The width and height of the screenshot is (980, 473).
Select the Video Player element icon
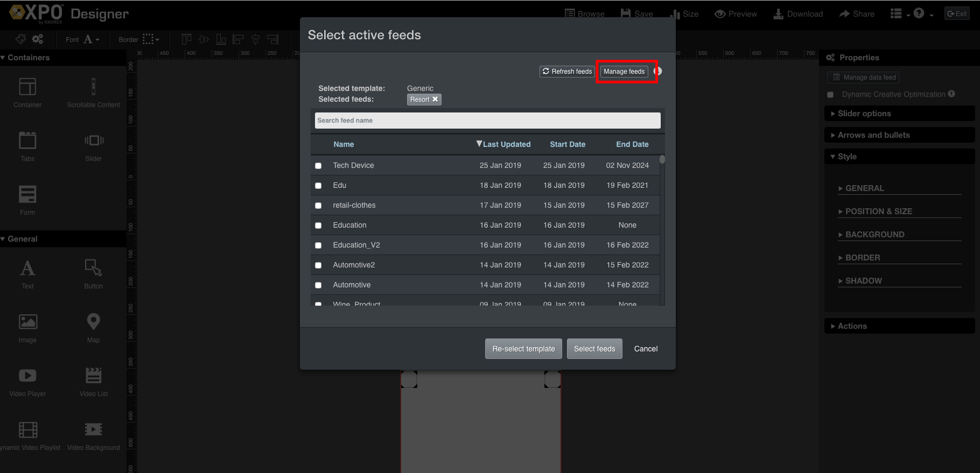click(x=27, y=376)
